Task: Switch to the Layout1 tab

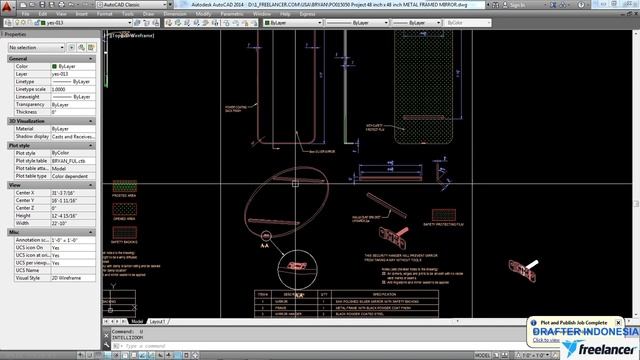Action: [157, 322]
